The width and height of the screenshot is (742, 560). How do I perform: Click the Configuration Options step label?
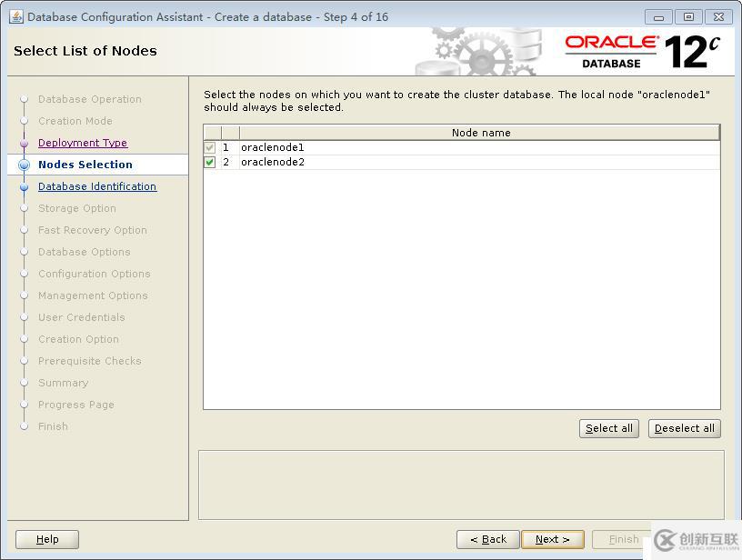tap(95, 274)
